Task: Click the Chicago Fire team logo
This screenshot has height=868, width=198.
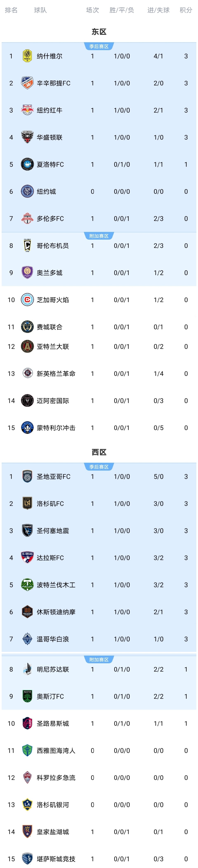Action: [x=27, y=300]
